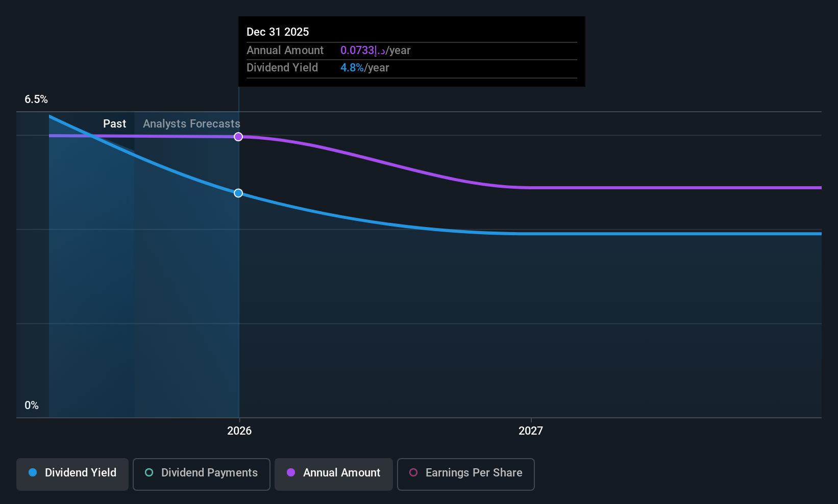Click the 0% y-axis label

coord(32,405)
